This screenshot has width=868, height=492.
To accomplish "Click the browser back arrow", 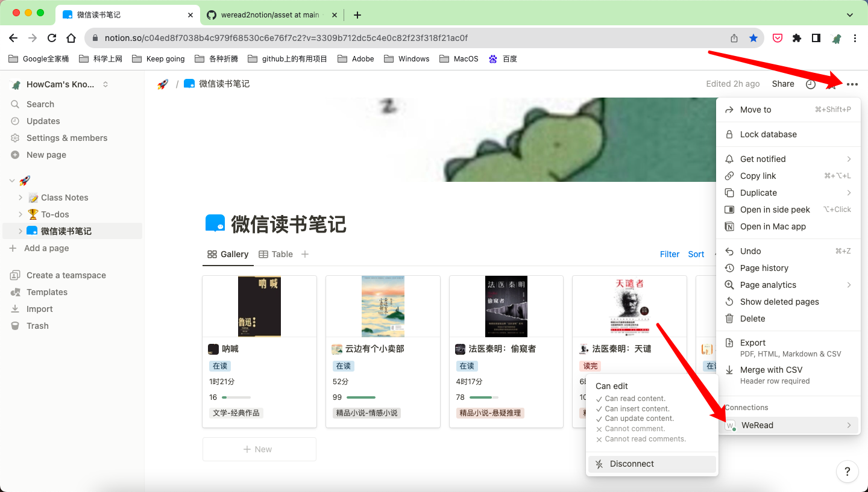I will click(x=13, y=38).
